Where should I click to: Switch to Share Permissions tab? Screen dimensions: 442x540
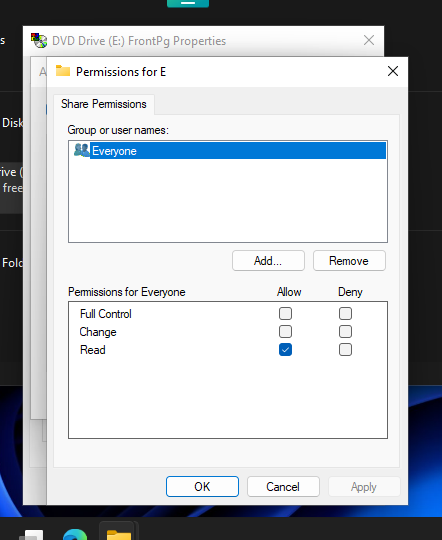[x=104, y=104]
